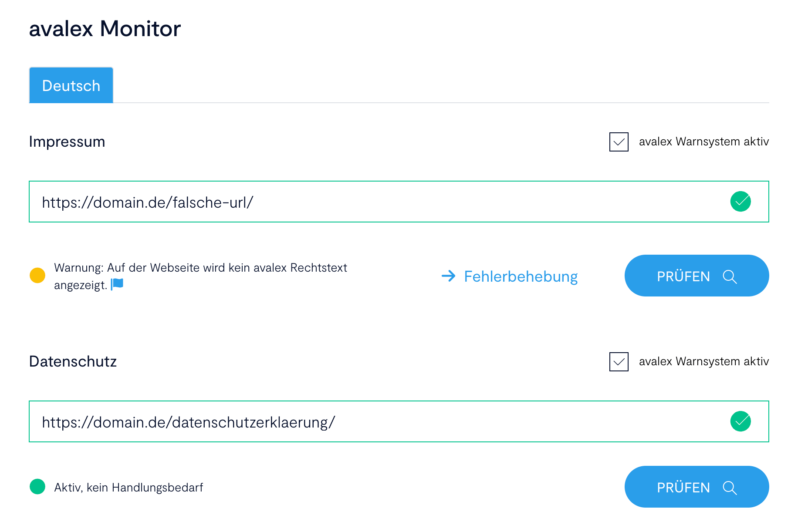Switch to the Deutsch tab
The image size is (798, 532).
71,85
